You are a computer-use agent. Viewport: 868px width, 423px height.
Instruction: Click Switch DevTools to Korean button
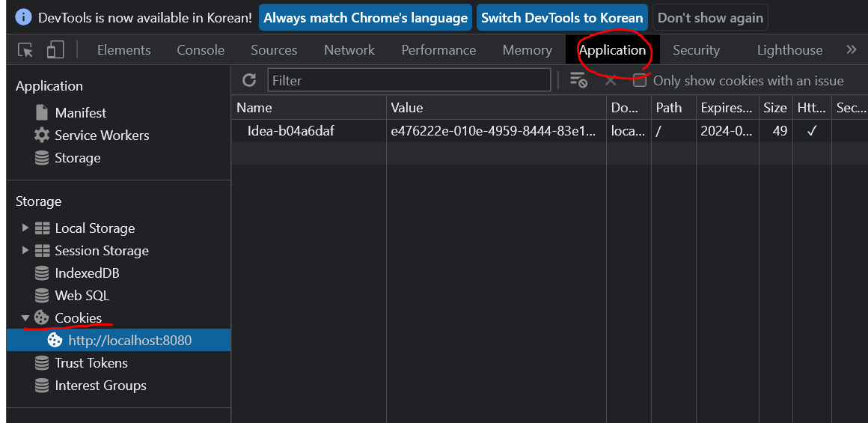click(x=562, y=18)
